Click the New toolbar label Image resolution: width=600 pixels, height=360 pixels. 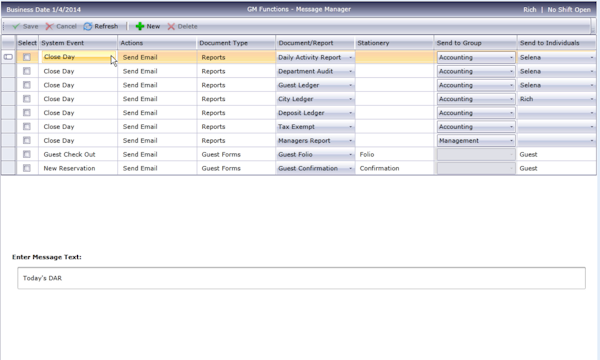[153, 26]
